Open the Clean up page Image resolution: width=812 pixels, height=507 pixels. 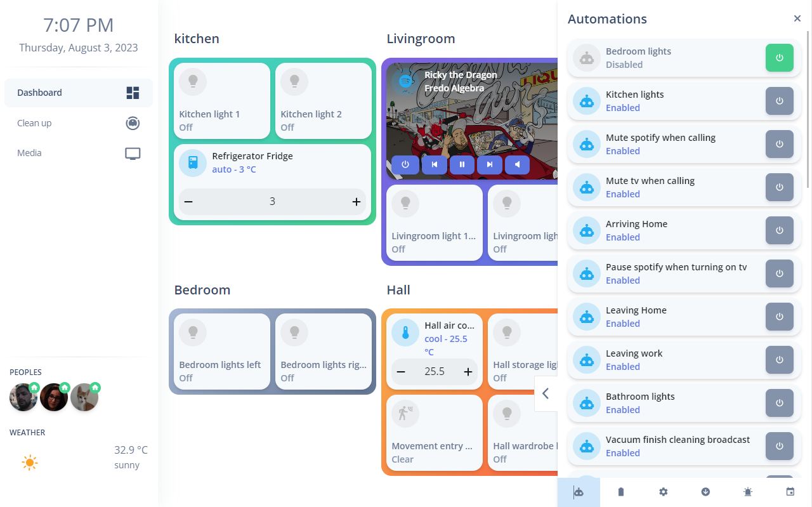pyautogui.click(x=79, y=123)
